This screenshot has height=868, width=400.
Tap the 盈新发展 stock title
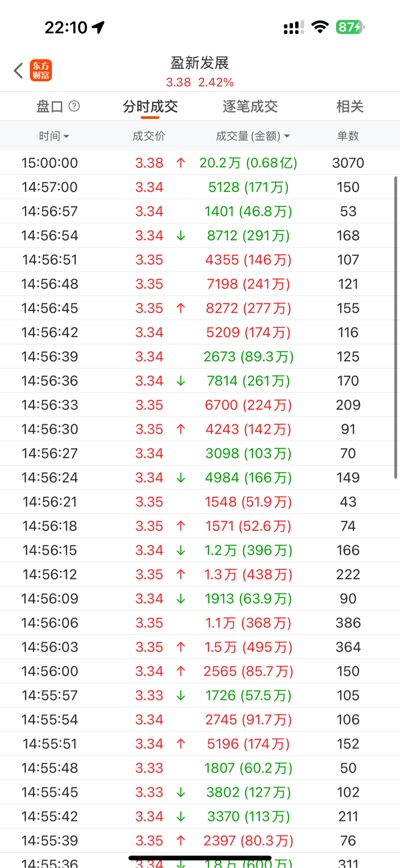coord(200,63)
